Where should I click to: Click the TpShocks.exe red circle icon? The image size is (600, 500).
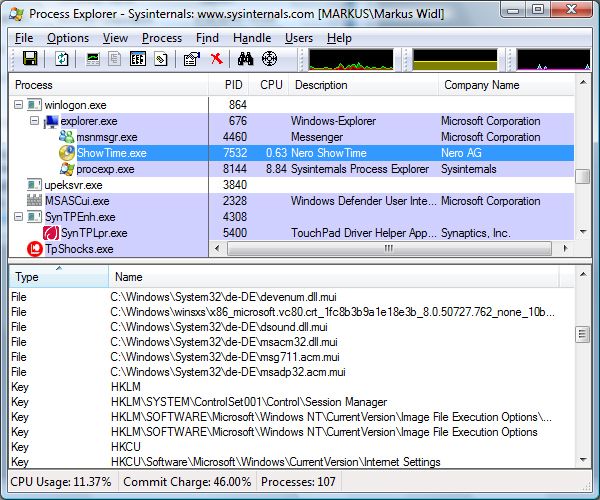[x=35, y=249]
